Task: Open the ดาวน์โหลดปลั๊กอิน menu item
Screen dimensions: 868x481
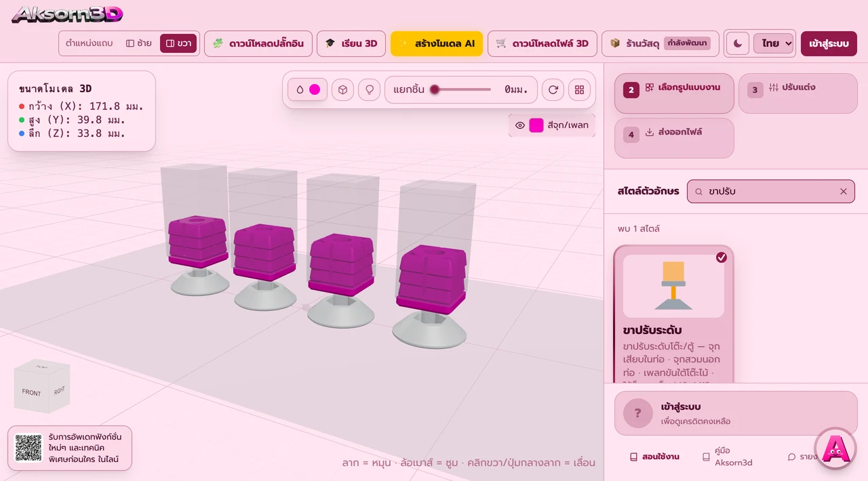Action: 258,43
